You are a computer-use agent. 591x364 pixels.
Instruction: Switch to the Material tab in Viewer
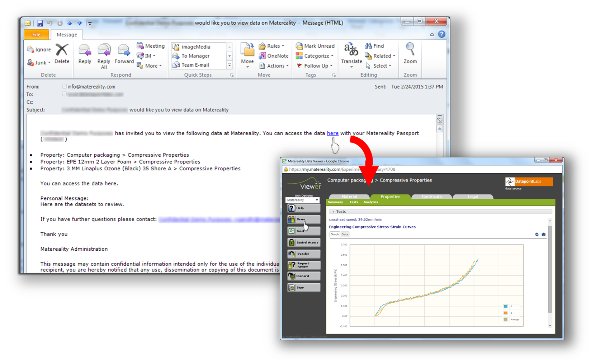tap(349, 197)
